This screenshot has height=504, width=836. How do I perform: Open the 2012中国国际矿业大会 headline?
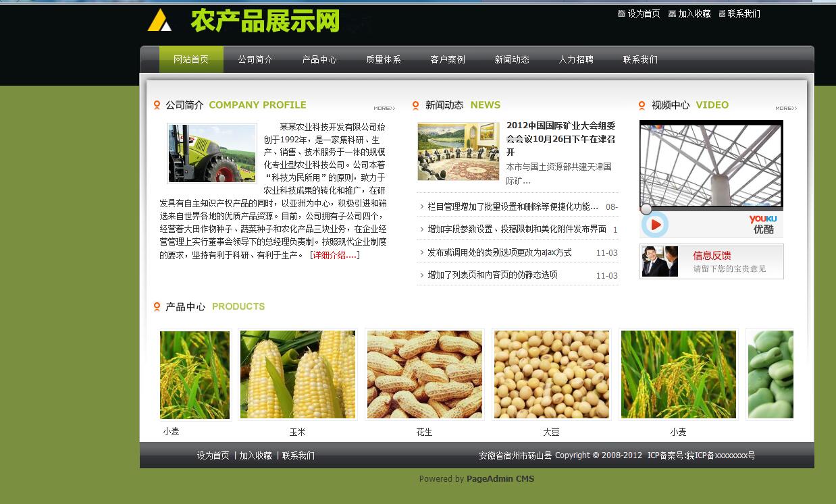click(x=560, y=138)
